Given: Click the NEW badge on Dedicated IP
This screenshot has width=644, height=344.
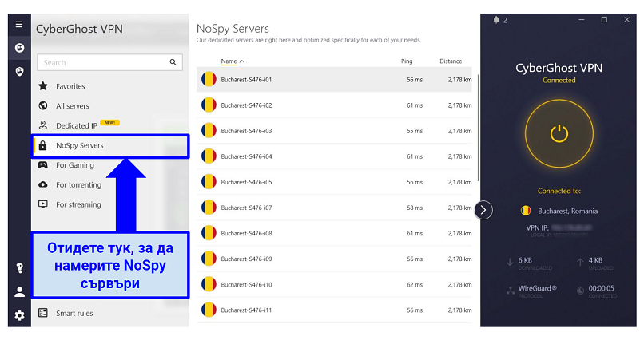Looking at the screenshot, I should tap(109, 122).
